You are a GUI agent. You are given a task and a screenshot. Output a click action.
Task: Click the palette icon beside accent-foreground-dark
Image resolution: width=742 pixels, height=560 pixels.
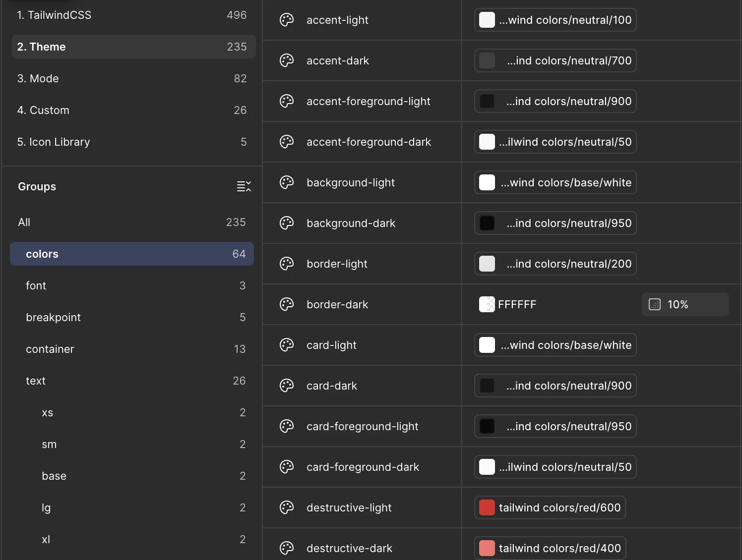[x=287, y=142]
